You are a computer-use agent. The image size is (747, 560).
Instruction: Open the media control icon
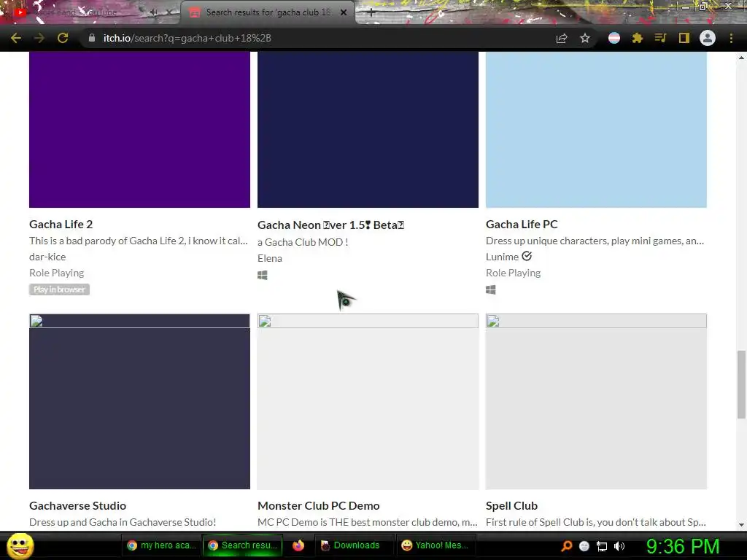click(660, 38)
